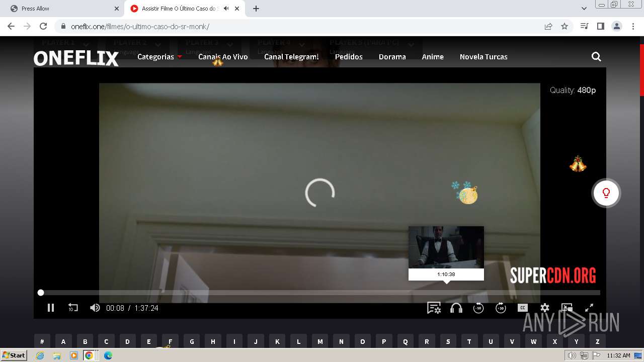The width and height of the screenshot is (644, 362).
Task: Close the Press Allow tab
Action: [x=117, y=9]
